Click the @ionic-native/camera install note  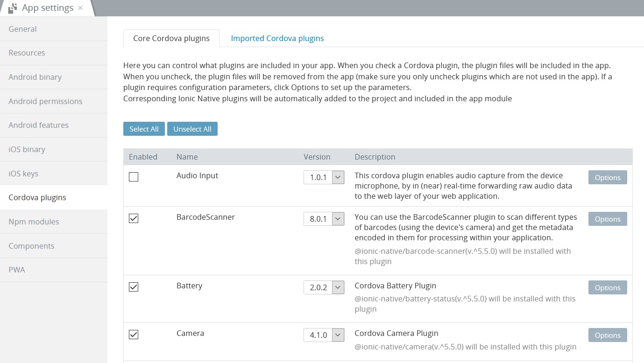(x=466, y=347)
